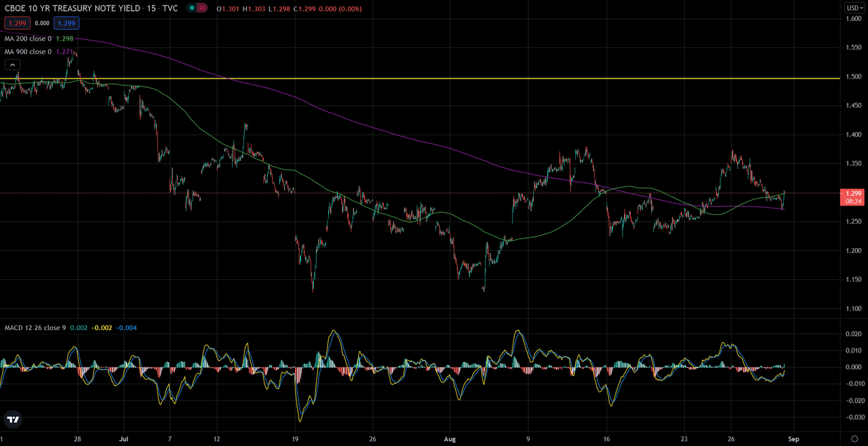Image resolution: width=868 pixels, height=446 pixels.
Task: Click the blue buy price 1.299 button
Action: [x=67, y=23]
